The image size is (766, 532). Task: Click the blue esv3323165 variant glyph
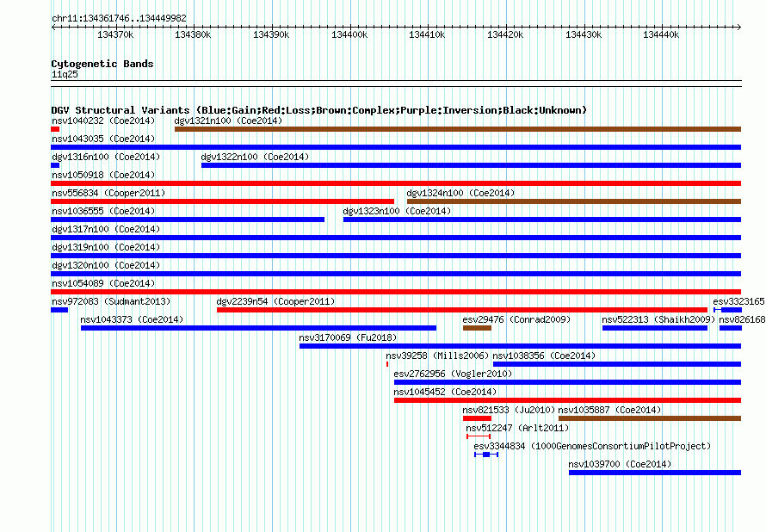coord(727,310)
